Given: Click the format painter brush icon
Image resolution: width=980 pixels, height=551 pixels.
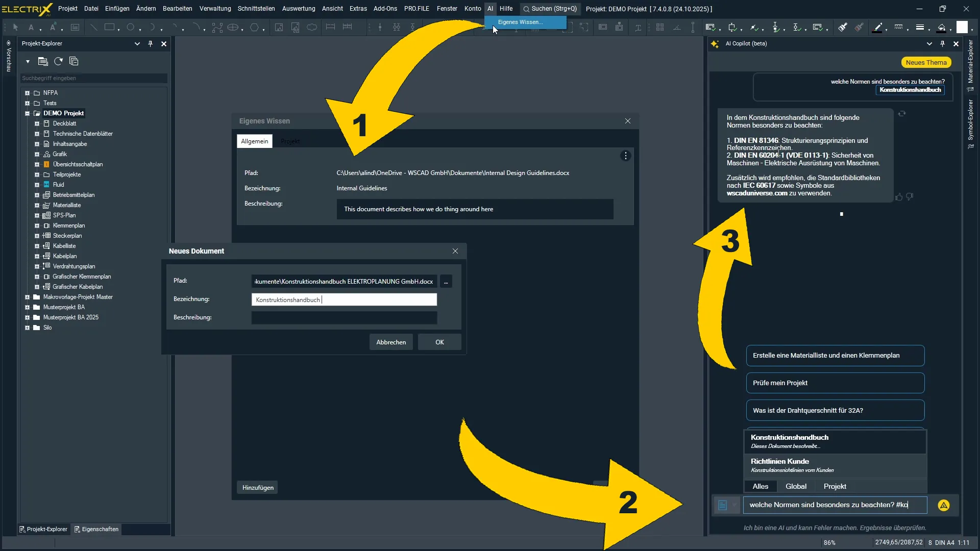Looking at the screenshot, I should [x=843, y=28].
